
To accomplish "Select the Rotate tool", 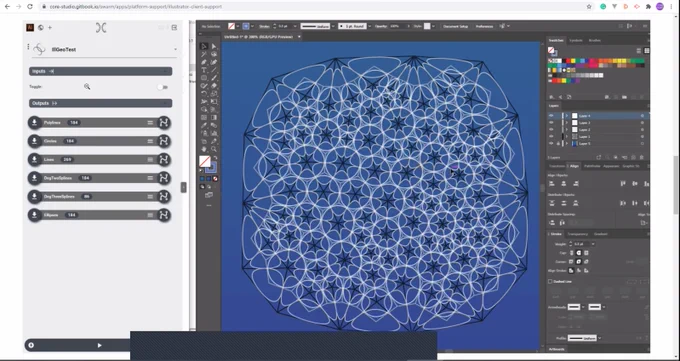I will pos(204,93).
